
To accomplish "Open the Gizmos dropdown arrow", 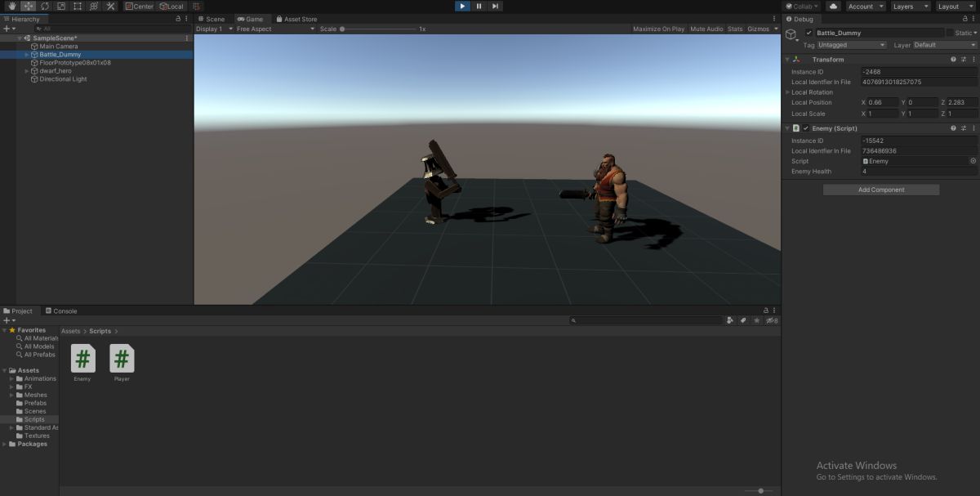I will (x=776, y=29).
